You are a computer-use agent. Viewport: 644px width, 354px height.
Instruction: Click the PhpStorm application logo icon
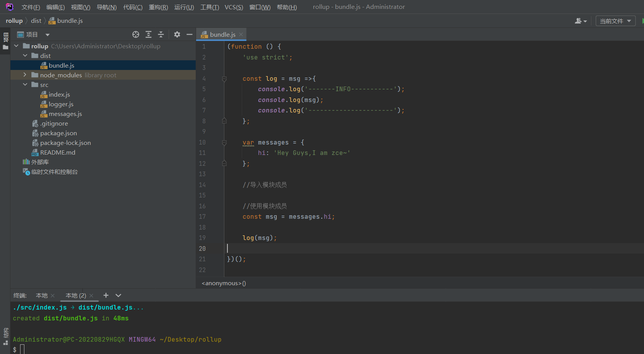[x=10, y=7]
